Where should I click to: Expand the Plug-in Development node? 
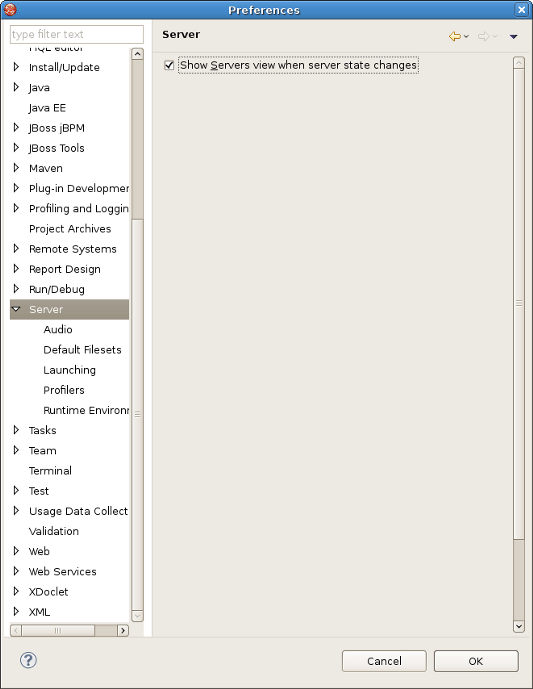16,188
